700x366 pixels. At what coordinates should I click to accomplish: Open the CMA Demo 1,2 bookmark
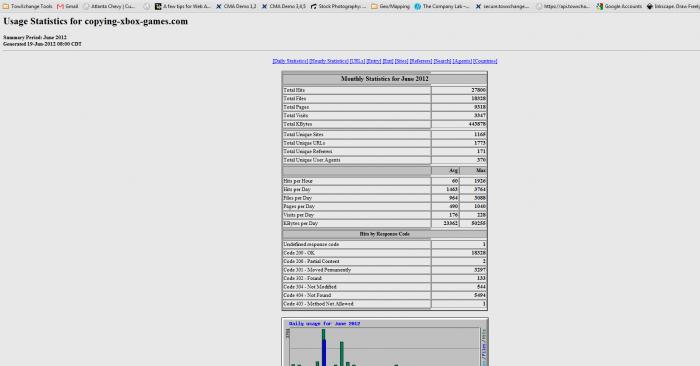click(x=236, y=6)
